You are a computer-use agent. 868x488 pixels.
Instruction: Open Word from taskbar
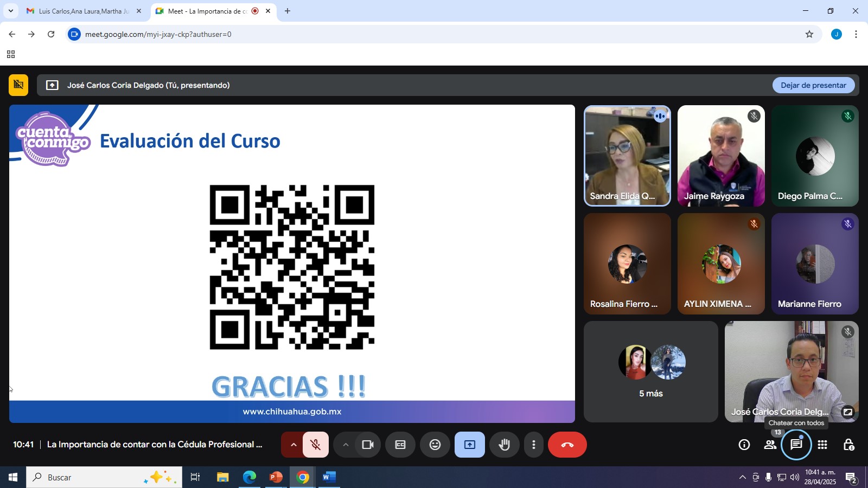tap(329, 477)
